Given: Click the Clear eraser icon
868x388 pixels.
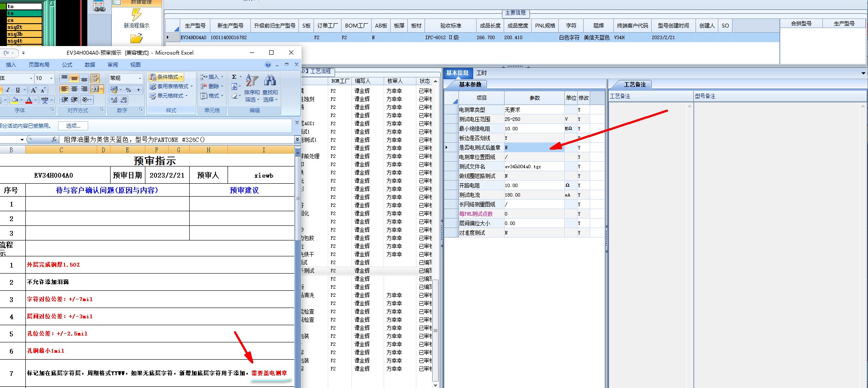Looking at the screenshot, I should coord(234,96).
